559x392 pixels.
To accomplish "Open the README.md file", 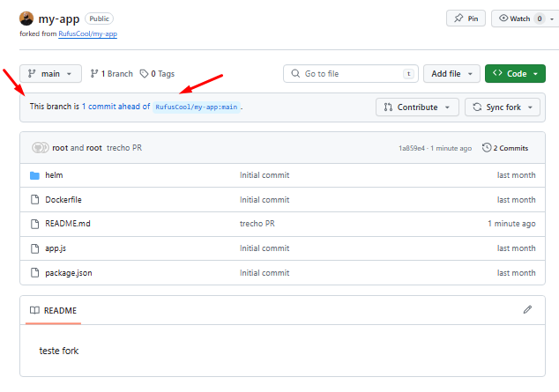I will coord(68,224).
